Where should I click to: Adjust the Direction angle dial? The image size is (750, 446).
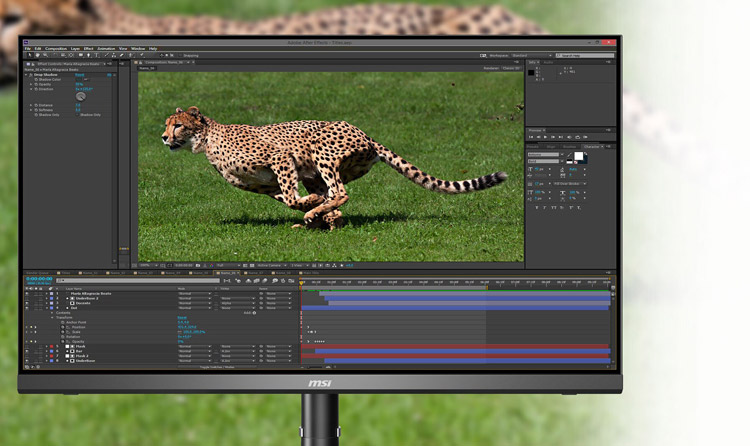point(80,96)
